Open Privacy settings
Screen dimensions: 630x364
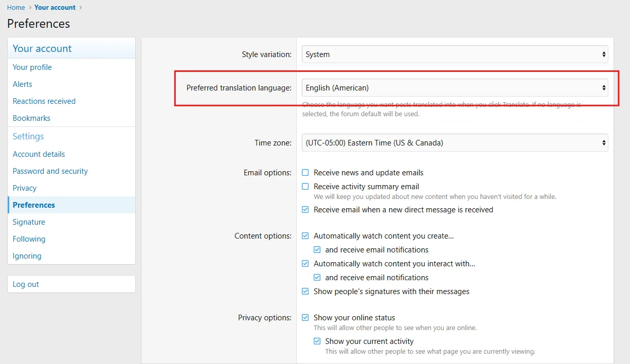[x=71, y=188]
